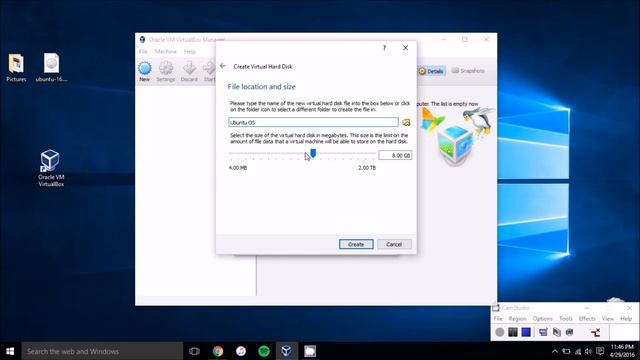Screen dimensions: 640x360
Task: Open CamStudio Region menu
Action: point(517,318)
